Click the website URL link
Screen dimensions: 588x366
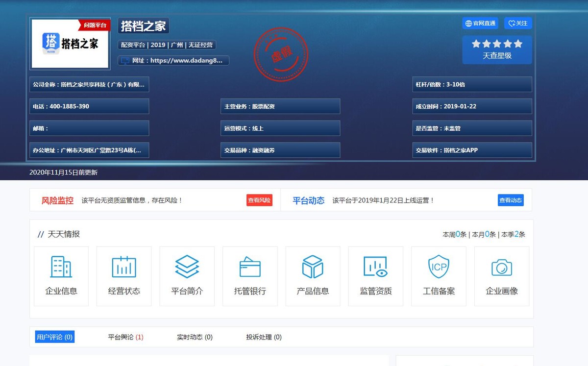point(173,61)
